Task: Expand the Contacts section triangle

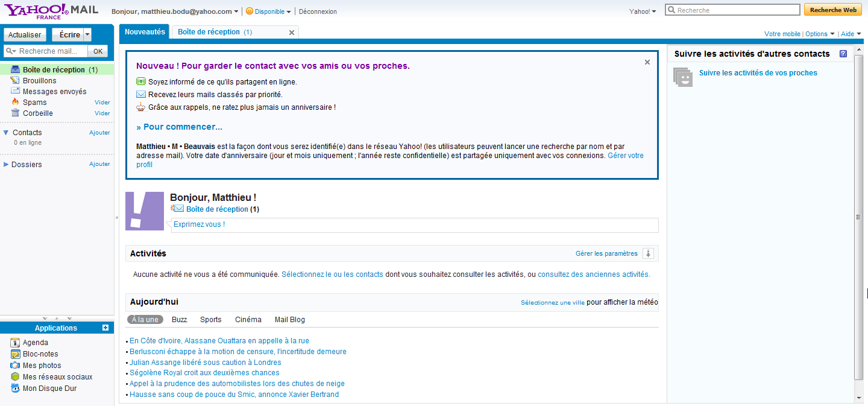Action: click(x=6, y=133)
